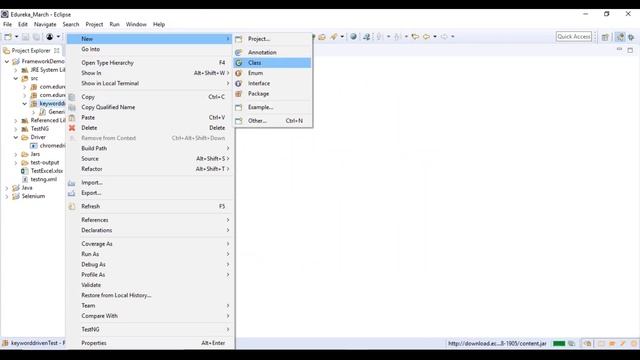The width and height of the screenshot is (640, 360).
Task: Click the Save toolbar icon
Action: click(25, 37)
